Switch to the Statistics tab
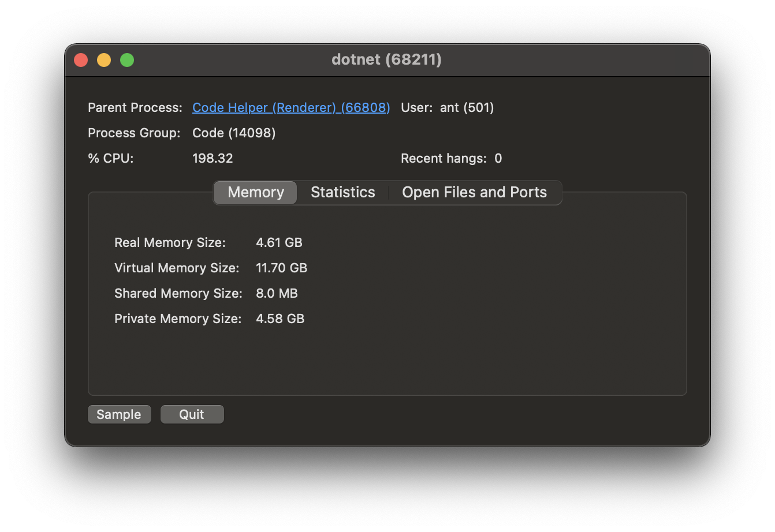 coord(343,192)
